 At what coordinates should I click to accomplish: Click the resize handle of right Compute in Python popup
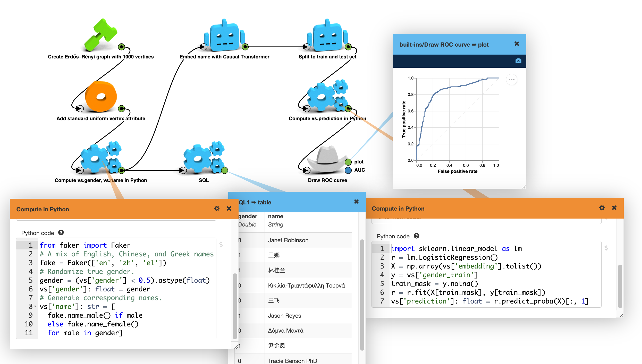coord(621,315)
